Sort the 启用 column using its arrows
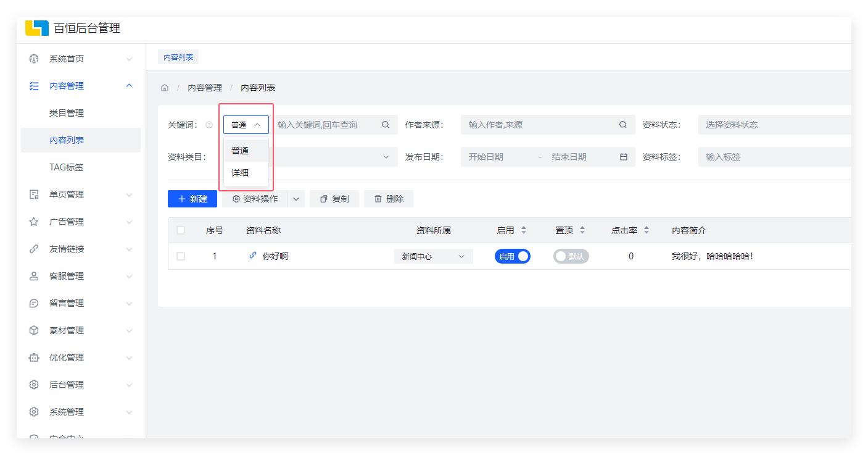Viewport: 868px width, 455px height. (x=524, y=230)
